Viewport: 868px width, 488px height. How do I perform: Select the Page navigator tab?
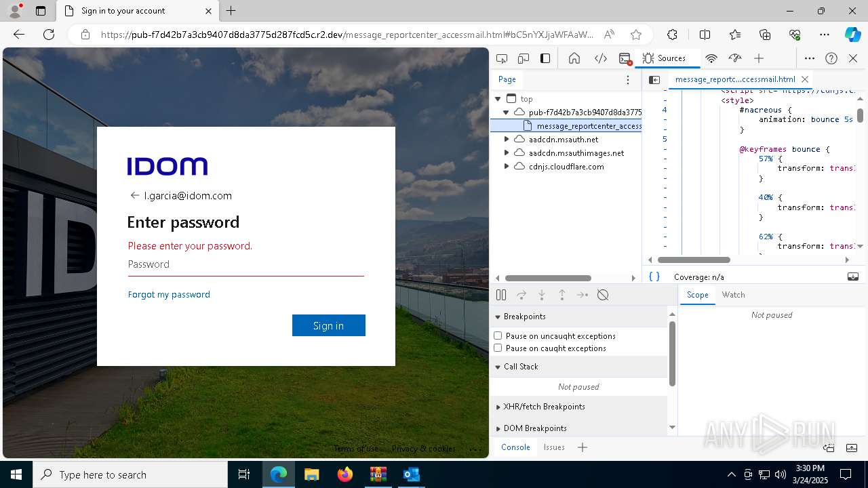(507, 79)
